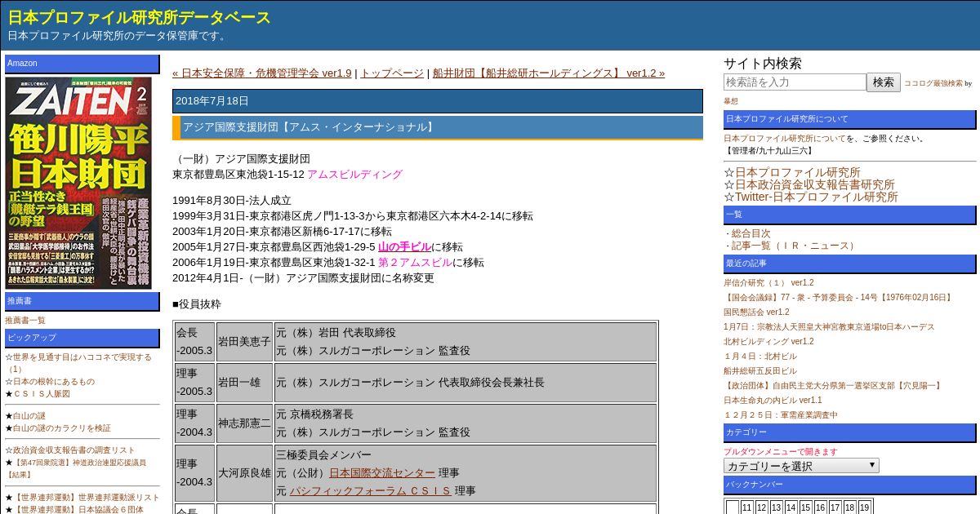Click 岩田美恵子 table cell
Viewport: 980px width, 514px height.
coord(244,342)
